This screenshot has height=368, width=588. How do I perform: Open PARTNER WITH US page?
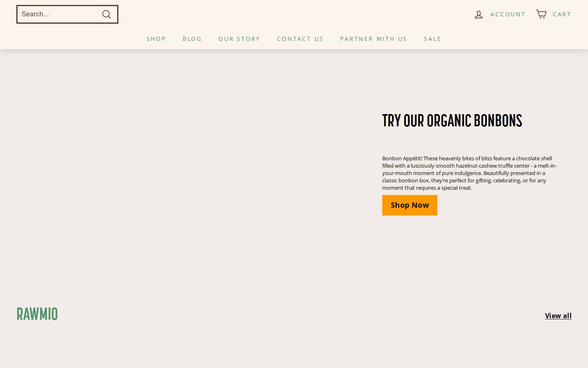click(x=374, y=39)
